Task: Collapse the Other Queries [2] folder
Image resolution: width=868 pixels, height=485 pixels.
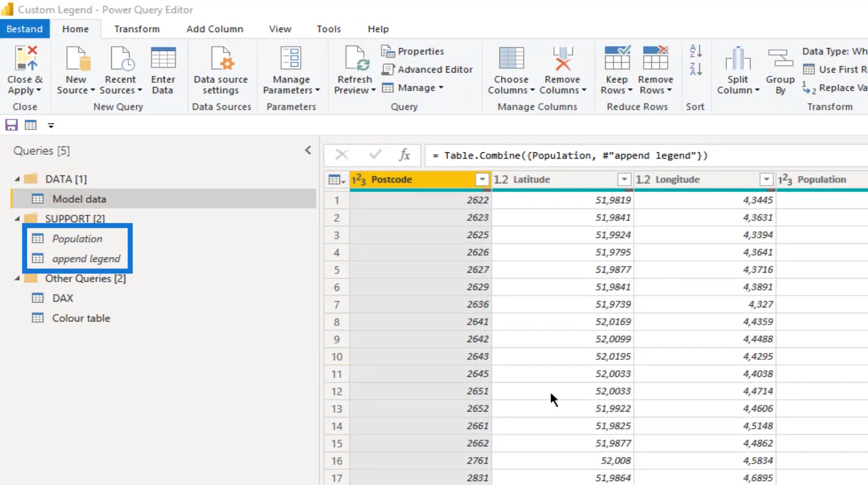Action: [17, 278]
